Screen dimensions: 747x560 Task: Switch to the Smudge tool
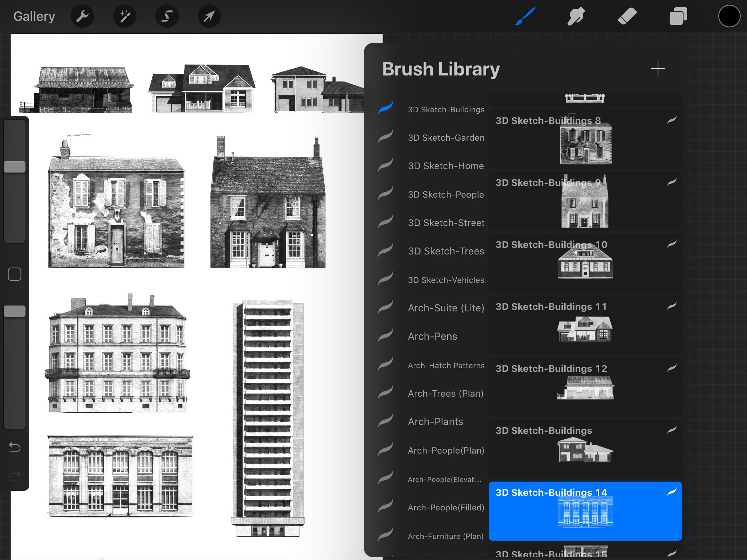click(576, 16)
